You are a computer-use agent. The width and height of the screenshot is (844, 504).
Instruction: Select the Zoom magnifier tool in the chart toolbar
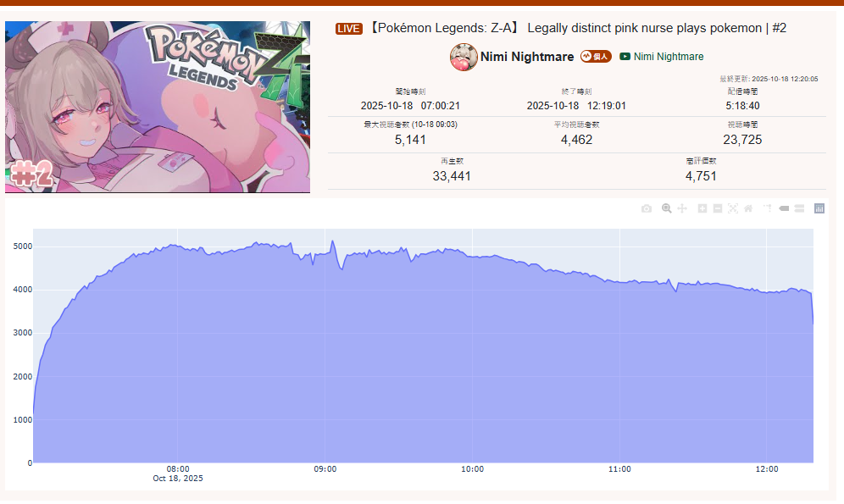(x=666, y=208)
